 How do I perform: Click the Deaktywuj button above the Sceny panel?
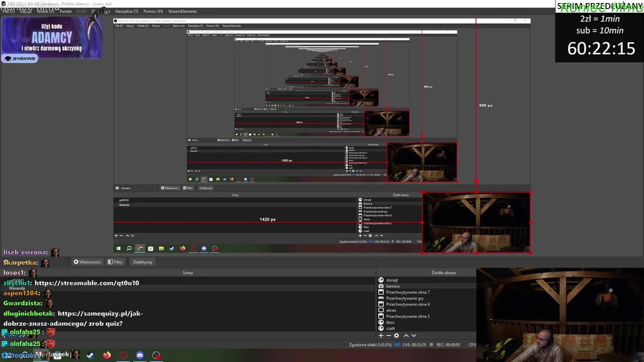click(142, 262)
